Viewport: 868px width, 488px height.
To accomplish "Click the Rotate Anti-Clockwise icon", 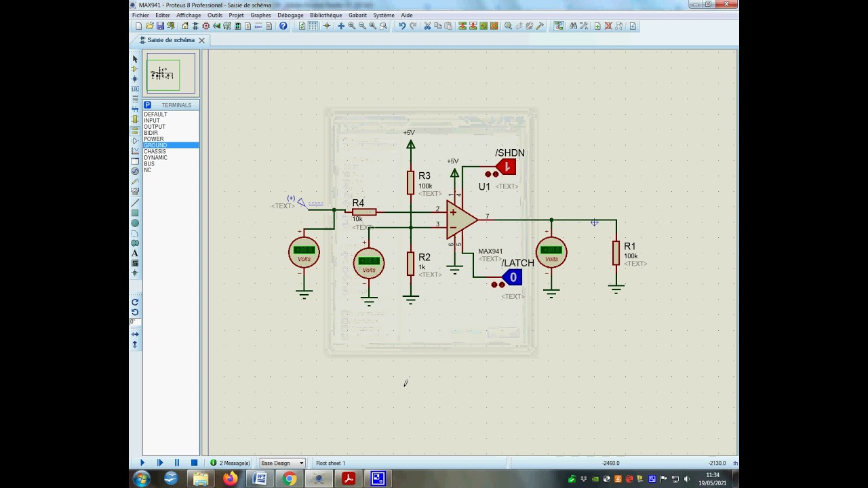I will (135, 312).
